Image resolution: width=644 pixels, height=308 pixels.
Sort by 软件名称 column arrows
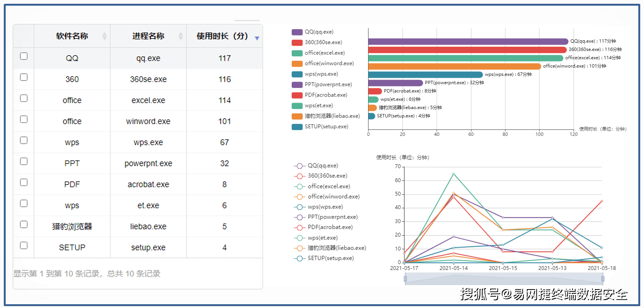click(x=105, y=36)
